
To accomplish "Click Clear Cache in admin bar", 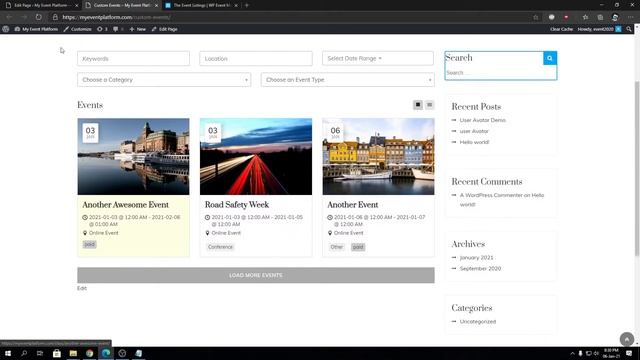I will click(561, 29).
